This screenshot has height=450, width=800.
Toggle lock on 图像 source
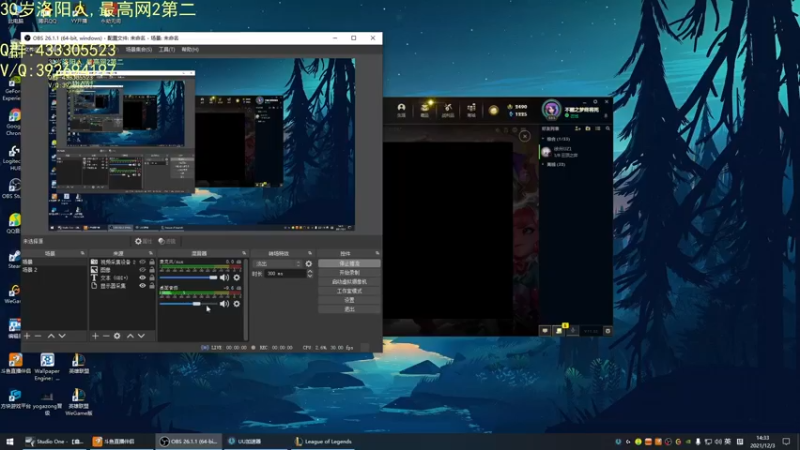[x=152, y=270]
